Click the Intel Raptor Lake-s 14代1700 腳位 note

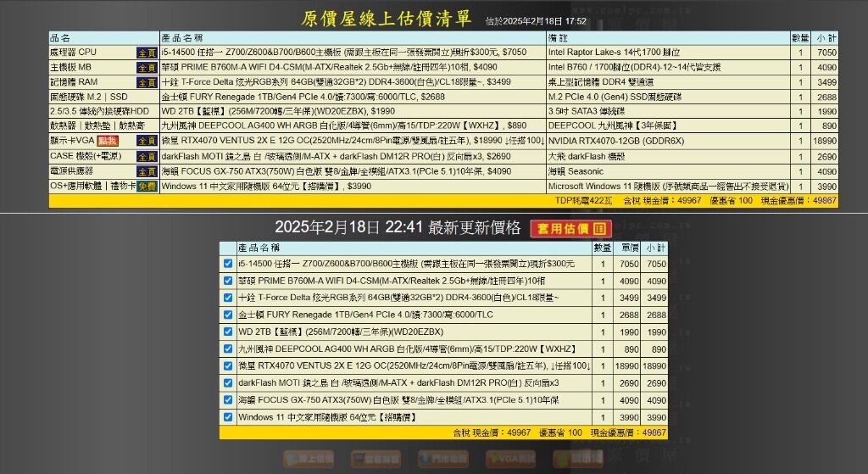click(x=614, y=52)
